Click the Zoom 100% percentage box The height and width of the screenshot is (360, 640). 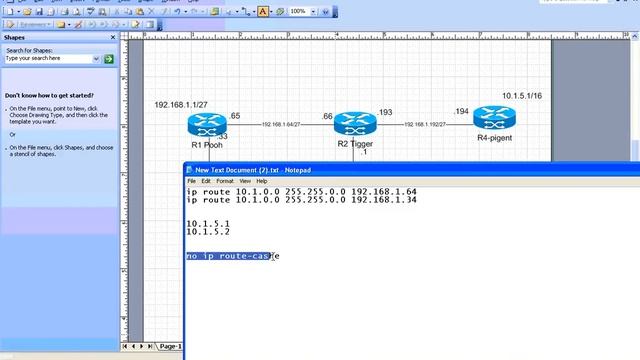(299, 11)
